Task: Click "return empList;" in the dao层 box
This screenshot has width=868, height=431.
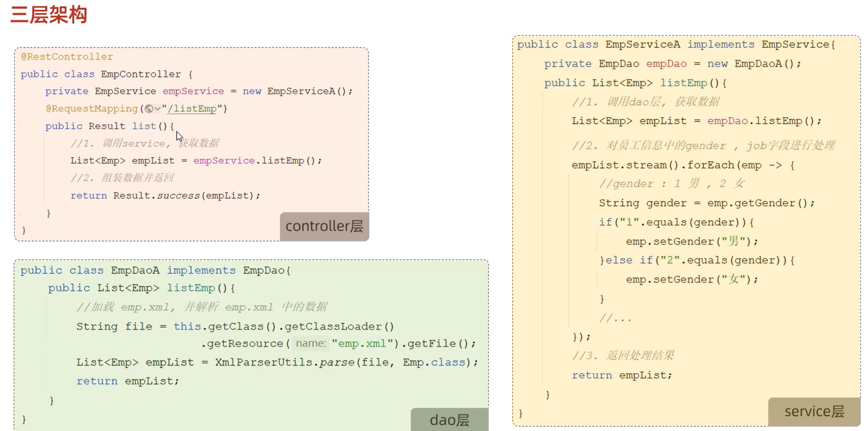Action: pyautogui.click(x=127, y=381)
